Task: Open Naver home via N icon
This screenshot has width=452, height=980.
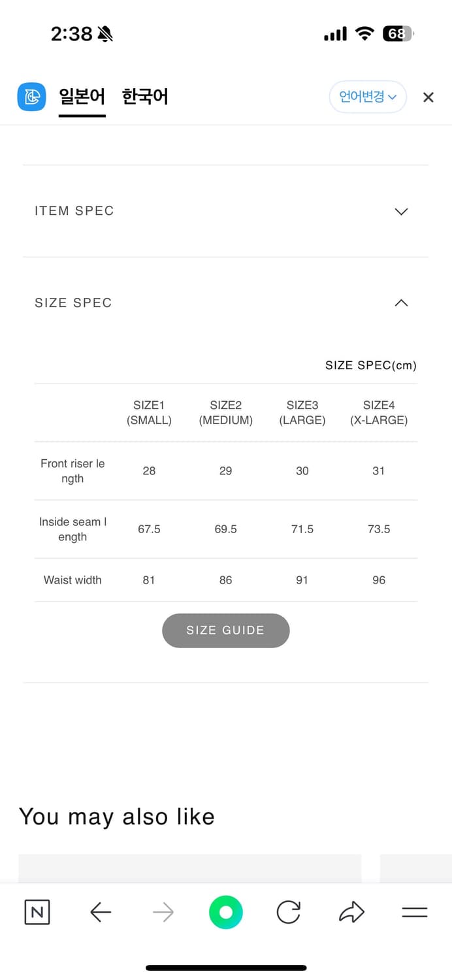Action: pyautogui.click(x=37, y=912)
